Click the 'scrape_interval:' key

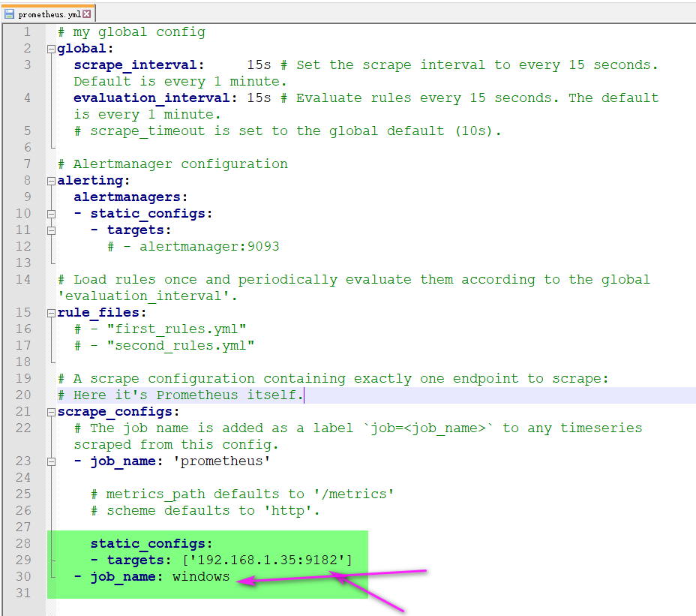pyautogui.click(x=139, y=65)
